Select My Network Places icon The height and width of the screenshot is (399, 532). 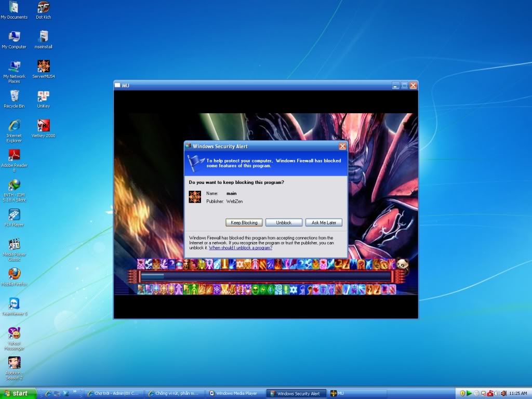coord(14,72)
